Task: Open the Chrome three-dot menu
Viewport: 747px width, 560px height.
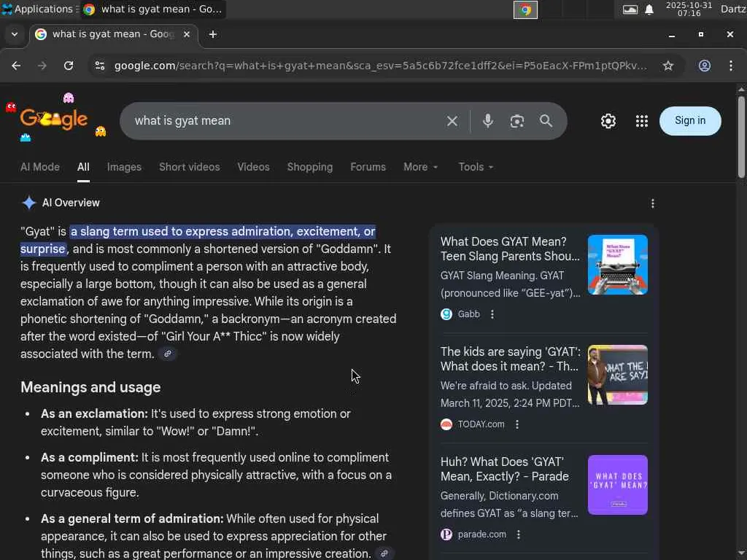Action: [731, 66]
